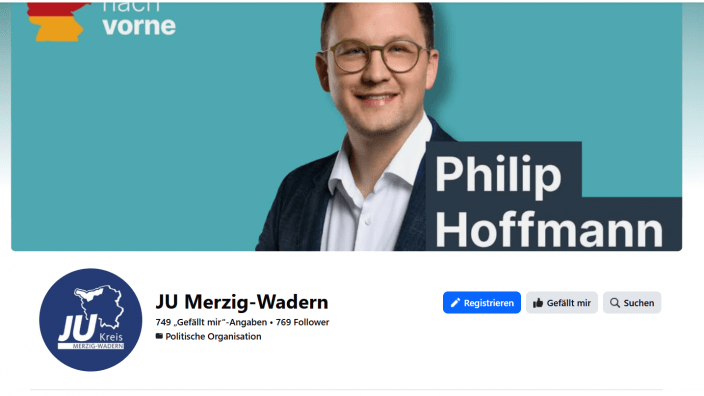The height and width of the screenshot is (396, 704).
Task: Click the man's glasses in cover photo
Action: (378, 56)
